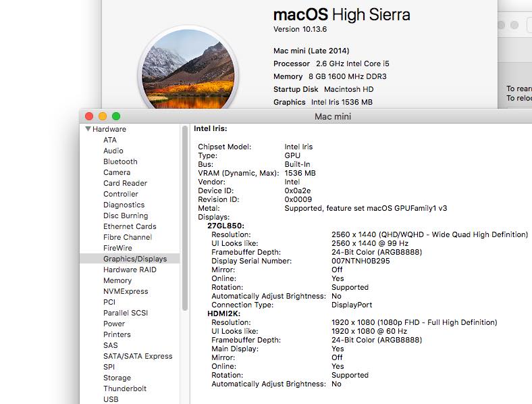Show the Diagnostics hardware info

point(124,205)
